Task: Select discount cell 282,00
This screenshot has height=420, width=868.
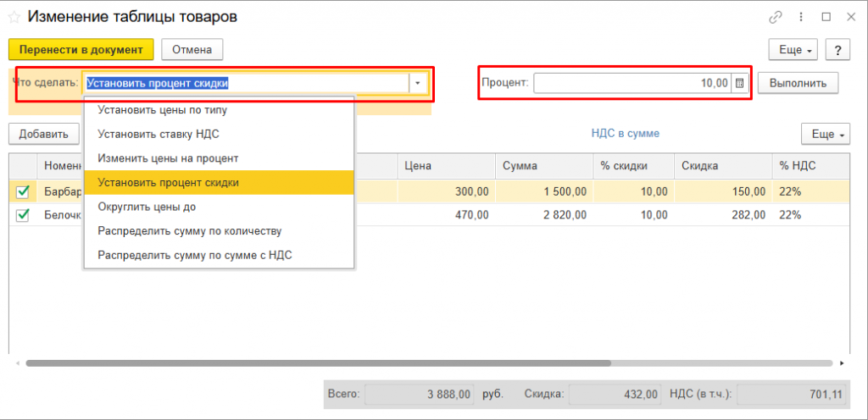Action: click(x=723, y=216)
